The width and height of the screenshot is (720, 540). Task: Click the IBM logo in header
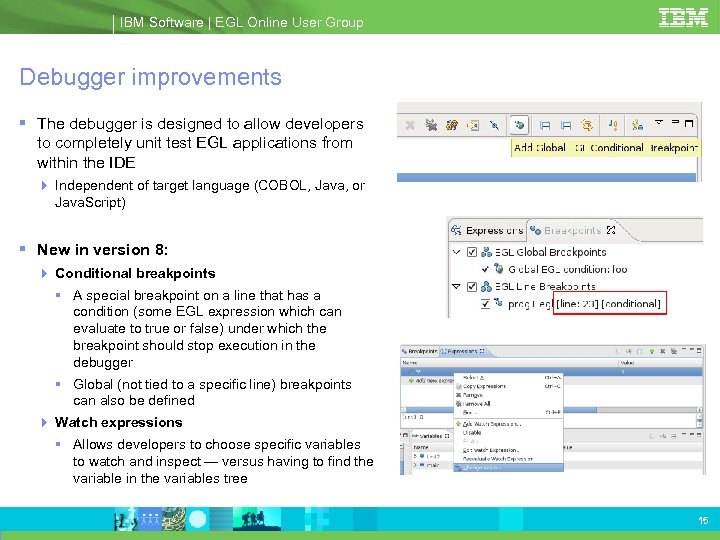(683, 17)
